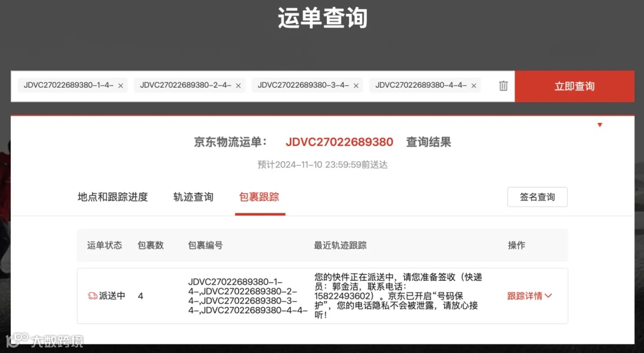Click the JDVC27022689380-1-4- tag text
The width and height of the screenshot is (644, 353).
[x=69, y=85]
